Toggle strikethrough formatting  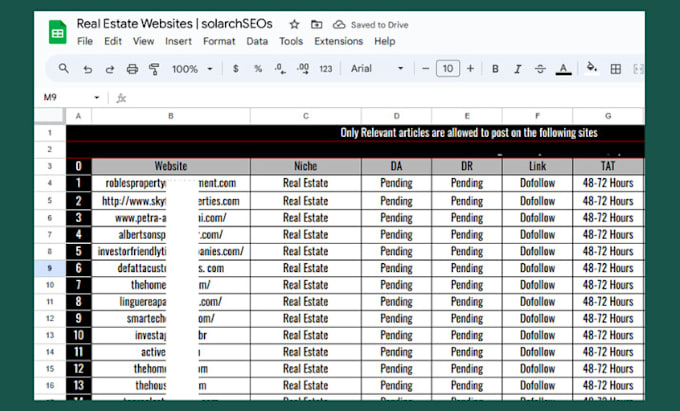540,69
